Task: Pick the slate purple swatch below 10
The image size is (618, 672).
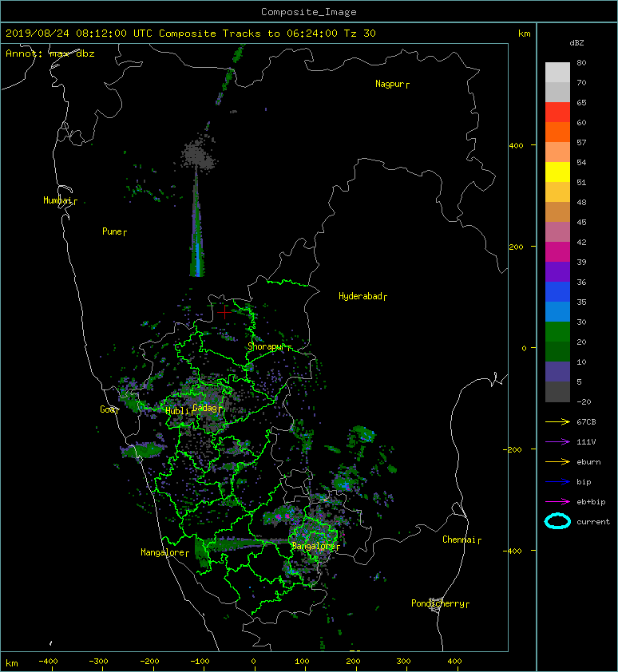Action: pyautogui.click(x=557, y=371)
